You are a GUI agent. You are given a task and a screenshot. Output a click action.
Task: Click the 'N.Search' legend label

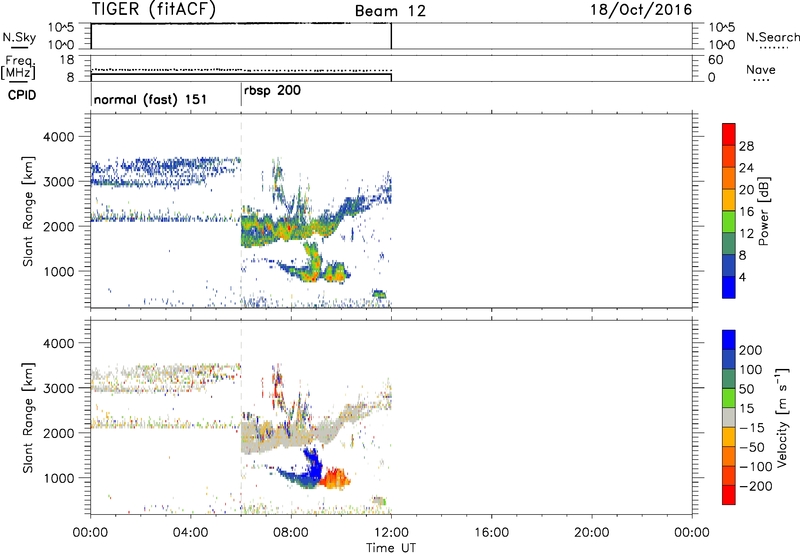coord(773,37)
